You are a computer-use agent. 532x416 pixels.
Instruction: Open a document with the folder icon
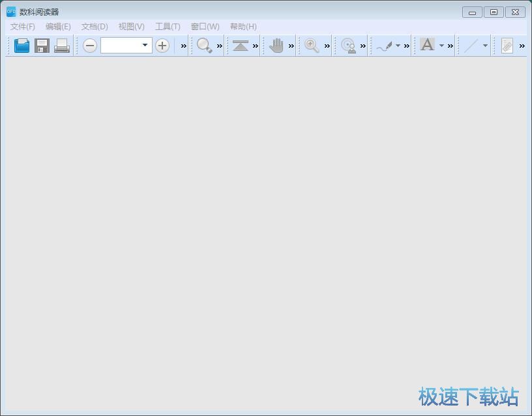tap(21, 45)
